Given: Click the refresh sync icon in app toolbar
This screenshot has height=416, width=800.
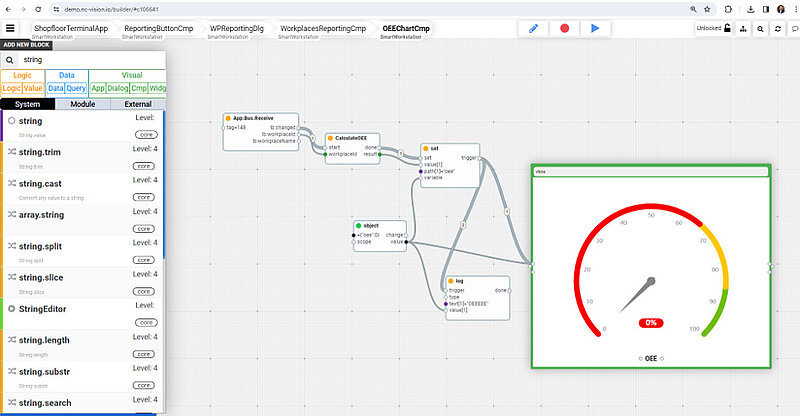Looking at the screenshot, I should 778,29.
